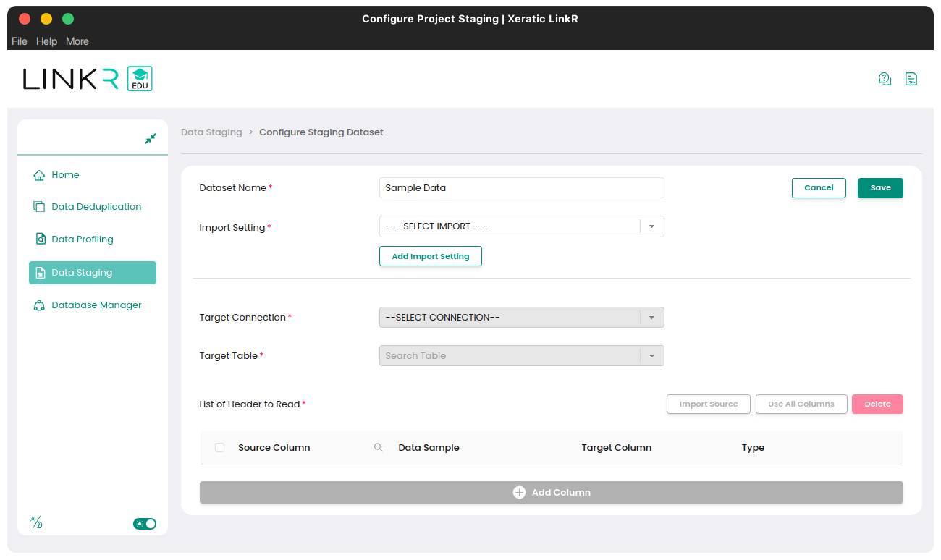Open the Import Setting dropdown

pos(522,226)
